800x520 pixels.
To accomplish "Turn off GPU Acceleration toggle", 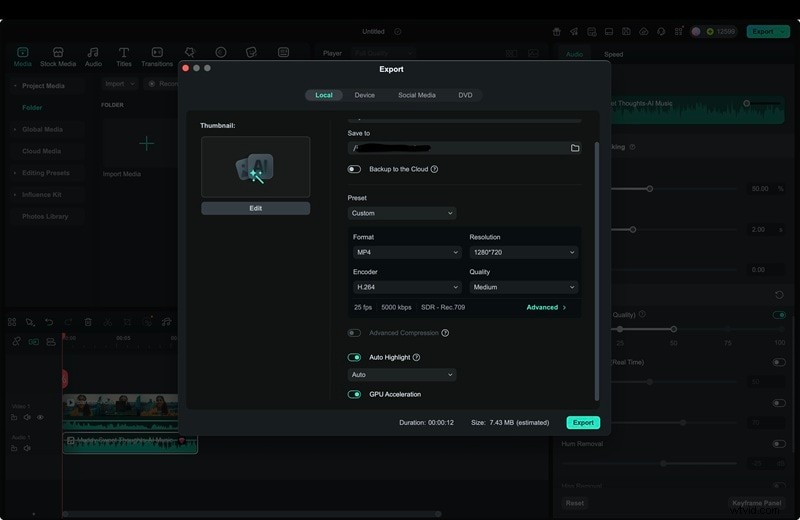I will 354,394.
